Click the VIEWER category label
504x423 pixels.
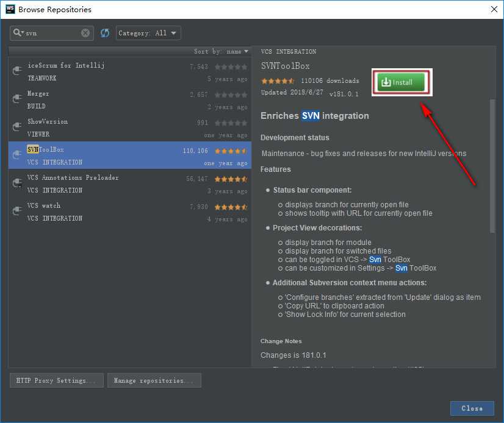tap(38, 134)
